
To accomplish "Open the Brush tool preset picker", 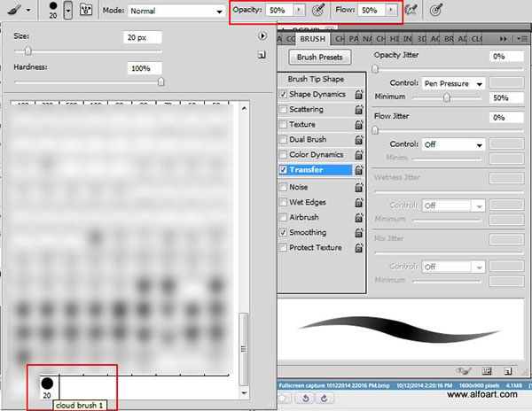I will (x=19, y=10).
